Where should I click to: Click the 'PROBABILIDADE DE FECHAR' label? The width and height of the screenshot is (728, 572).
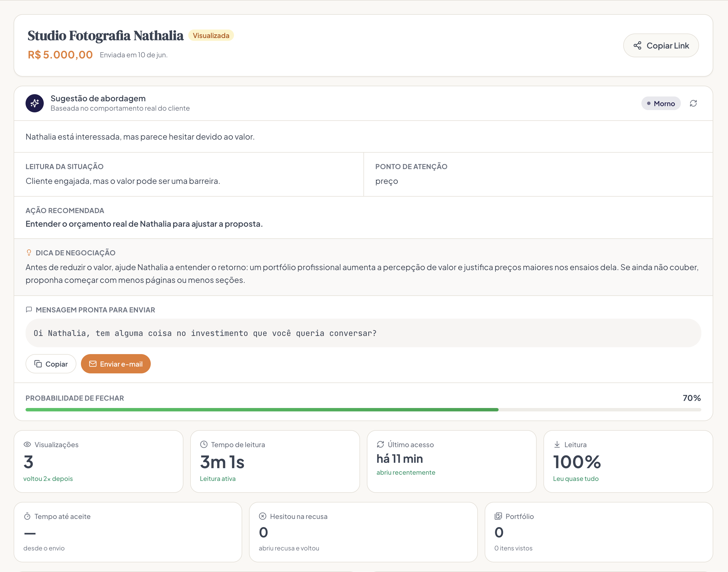(75, 398)
